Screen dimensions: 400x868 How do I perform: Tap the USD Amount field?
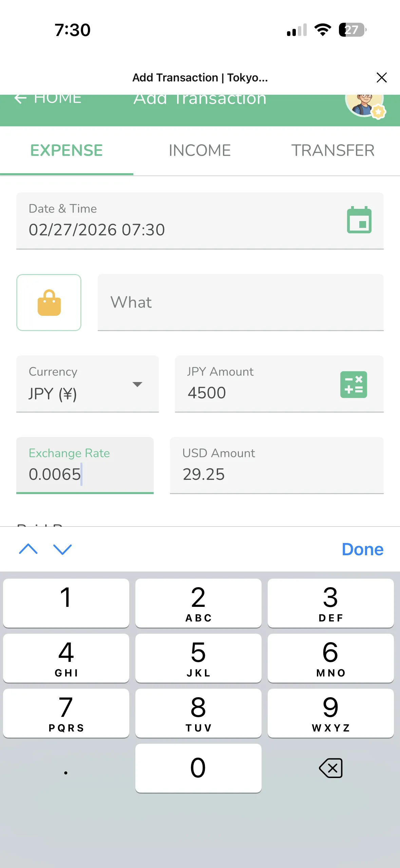click(276, 466)
